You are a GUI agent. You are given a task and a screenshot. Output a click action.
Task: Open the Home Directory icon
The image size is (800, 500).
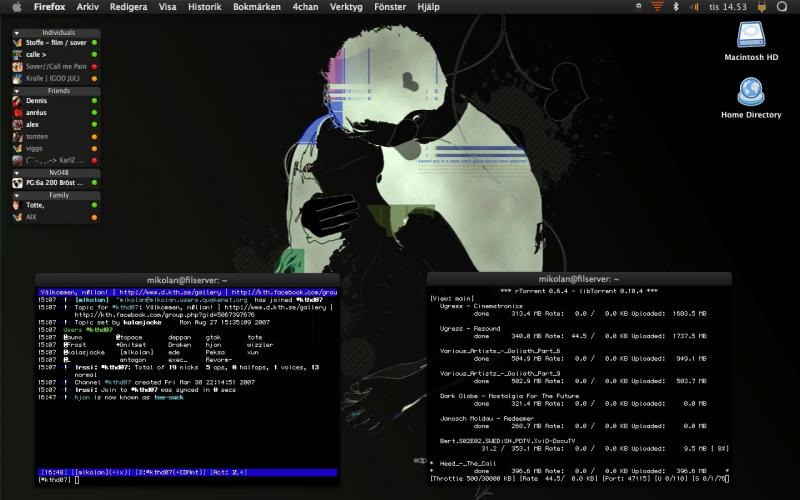[751, 93]
